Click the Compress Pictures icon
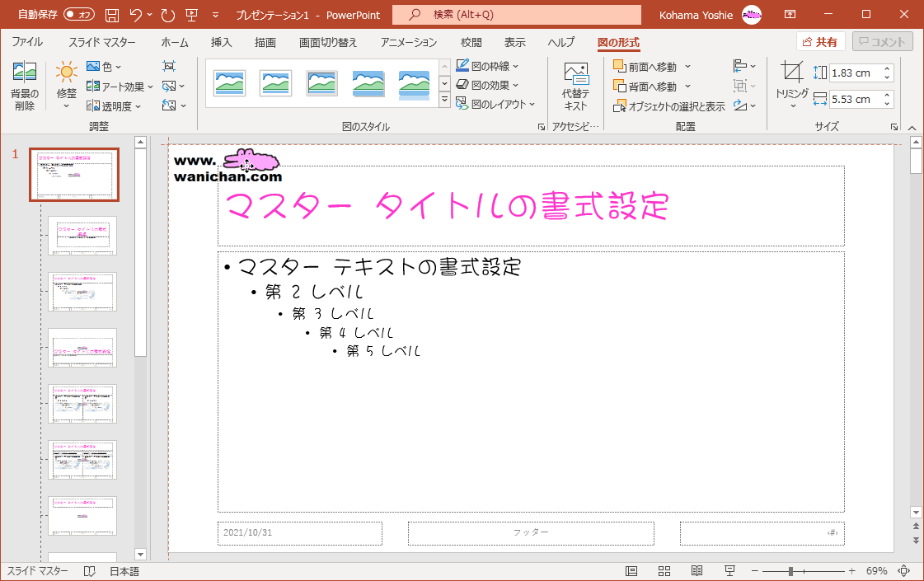The height and width of the screenshot is (581, 924). pos(169,67)
